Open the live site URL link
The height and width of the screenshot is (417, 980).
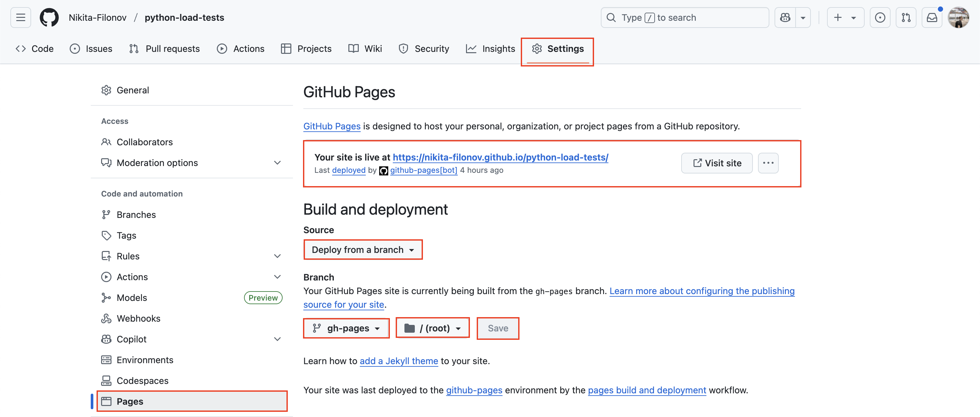click(500, 157)
